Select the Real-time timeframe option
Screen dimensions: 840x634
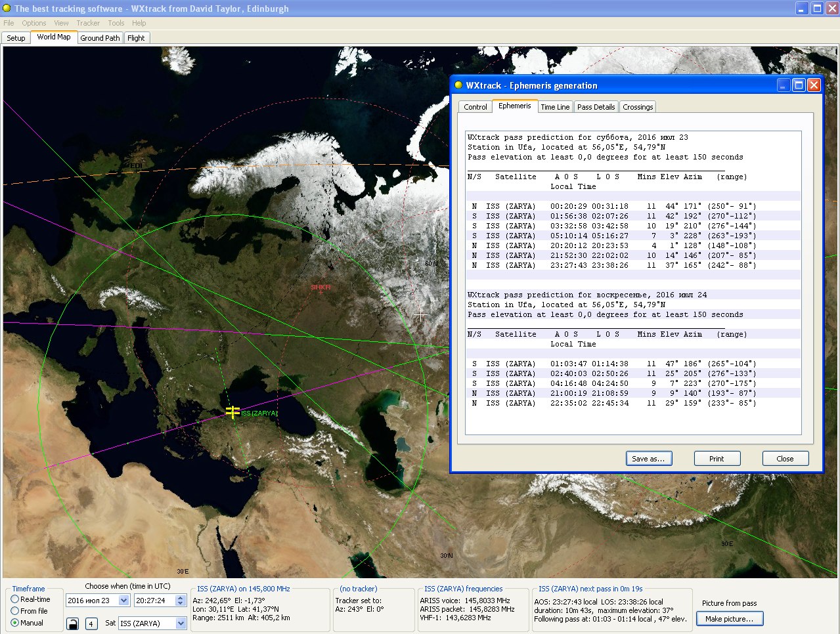pyautogui.click(x=30, y=599)
